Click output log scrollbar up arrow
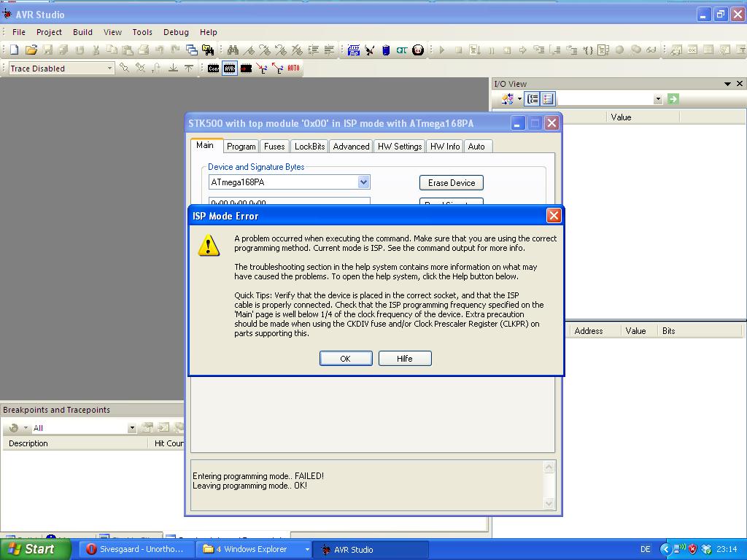Screen dimensions: 747x560 point(549,467)
